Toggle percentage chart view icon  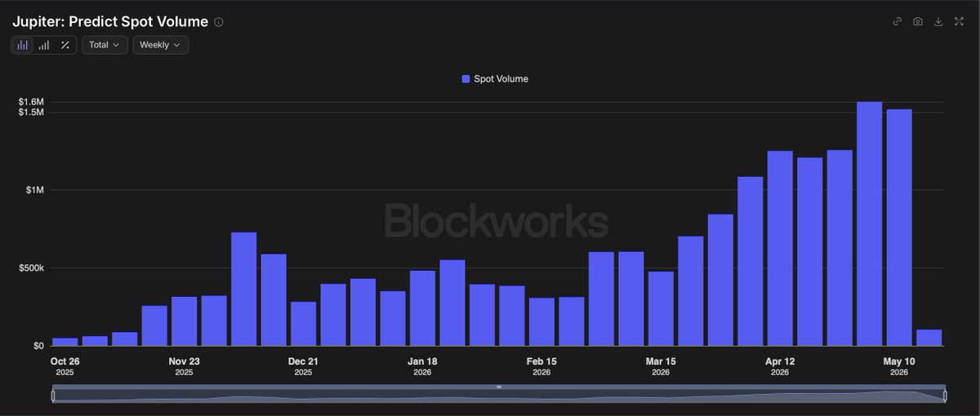(x=65, y=45)
